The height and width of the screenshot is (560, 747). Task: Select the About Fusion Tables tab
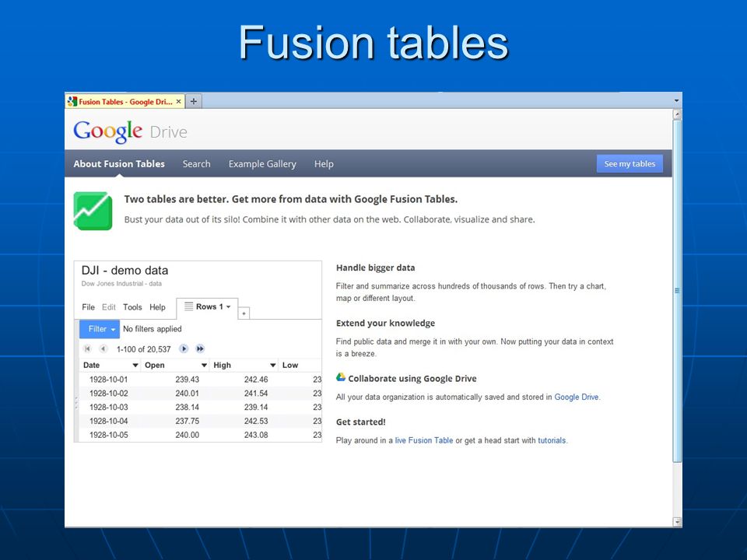click(119, 164)
